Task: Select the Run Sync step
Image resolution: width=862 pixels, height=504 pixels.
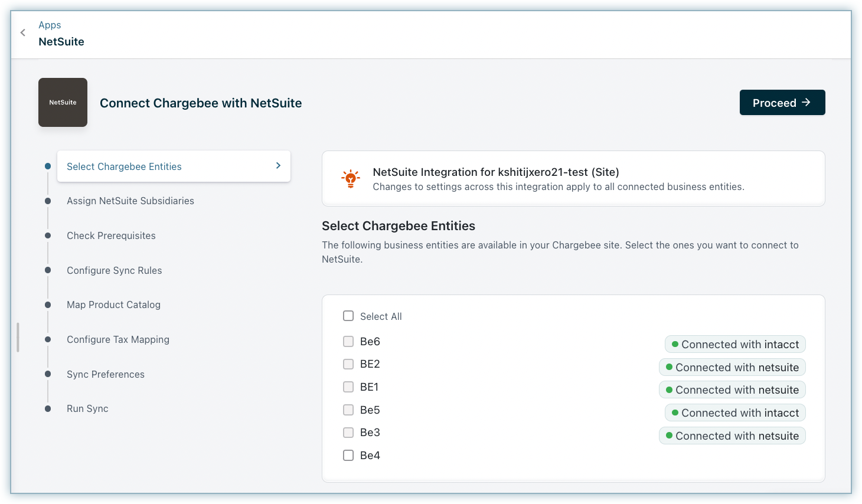Action: 87,408
